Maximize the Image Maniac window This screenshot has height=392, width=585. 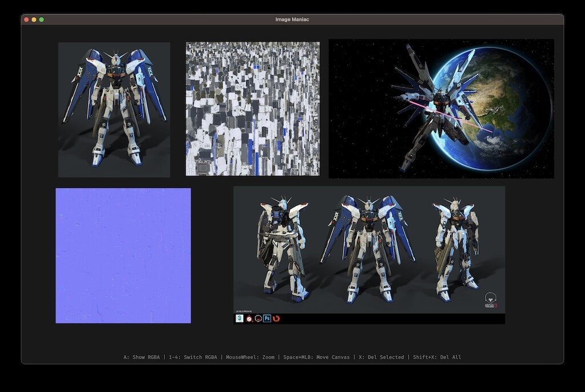[x=41, y=19]
